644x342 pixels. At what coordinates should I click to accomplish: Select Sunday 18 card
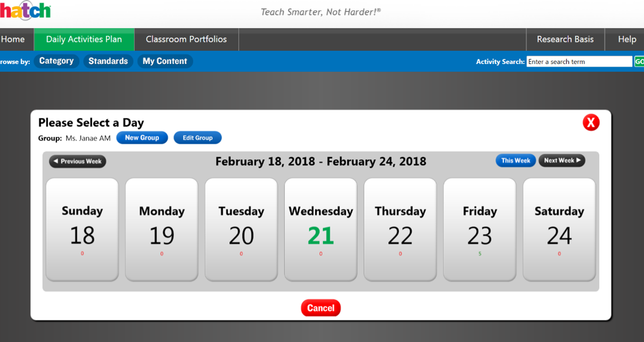[82, 229]
